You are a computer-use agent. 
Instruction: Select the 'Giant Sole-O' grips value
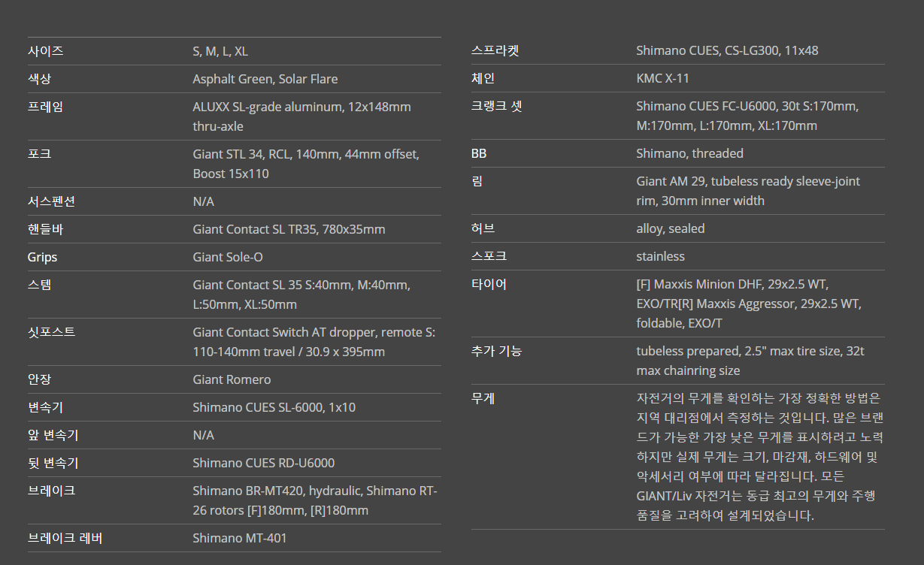228,257
